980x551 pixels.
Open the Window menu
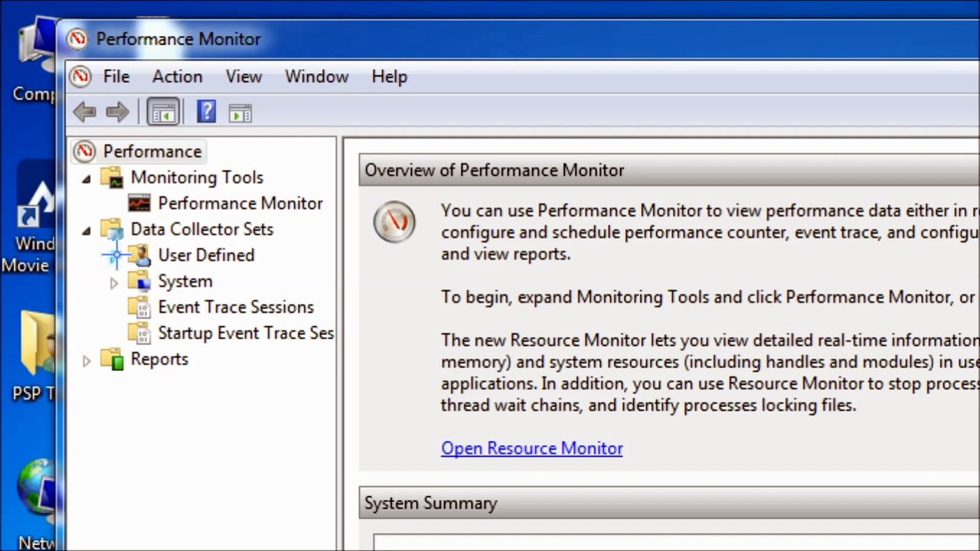(316, 77)
